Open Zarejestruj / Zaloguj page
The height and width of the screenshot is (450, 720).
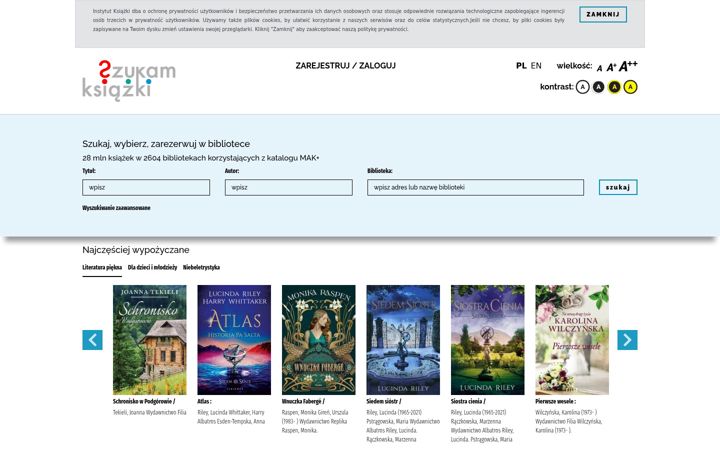(345, 66)
